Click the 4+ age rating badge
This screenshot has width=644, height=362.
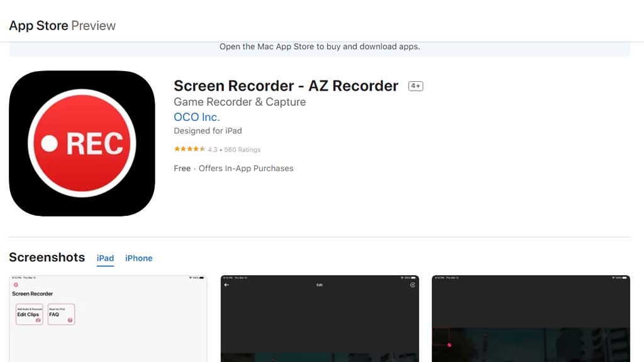tap(415, 86)
